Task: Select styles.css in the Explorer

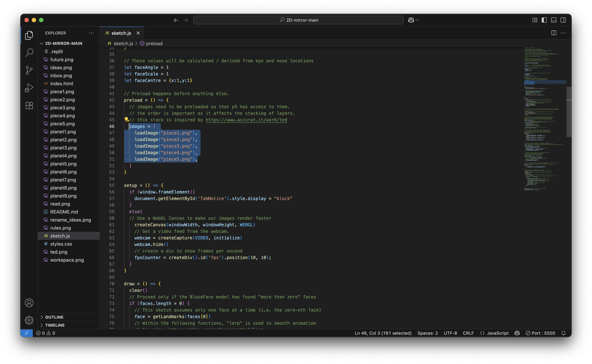Action: [x=61, y=244]
